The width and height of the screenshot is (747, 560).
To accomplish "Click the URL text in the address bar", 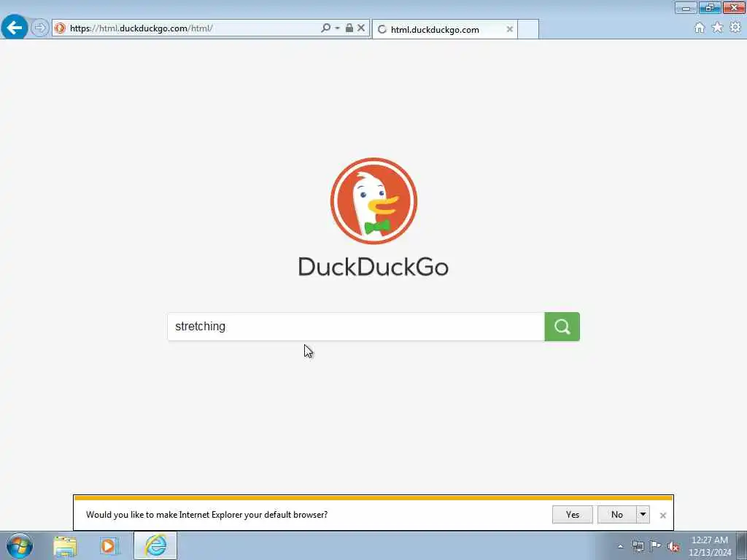I will pyautogui.click(x=141, y=28).
